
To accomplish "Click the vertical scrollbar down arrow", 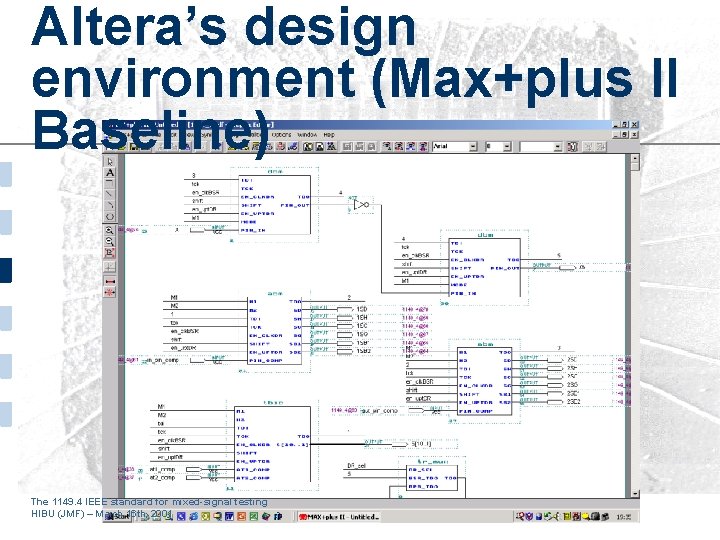I will coord(635,494).
